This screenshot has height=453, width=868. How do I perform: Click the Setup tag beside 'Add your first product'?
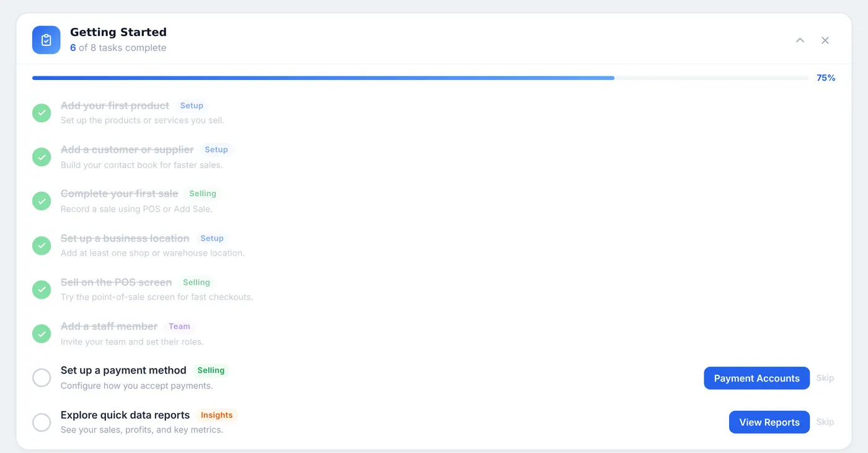coord(192,105)
